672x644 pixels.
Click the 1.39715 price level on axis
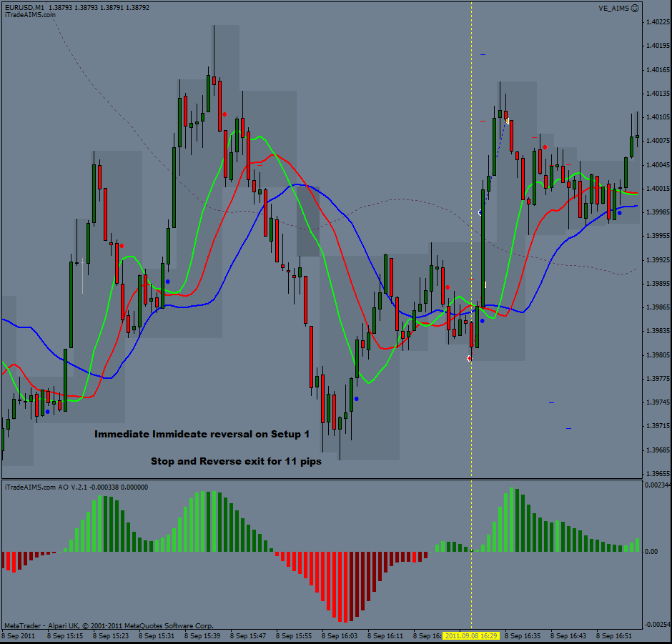(658, 426)
